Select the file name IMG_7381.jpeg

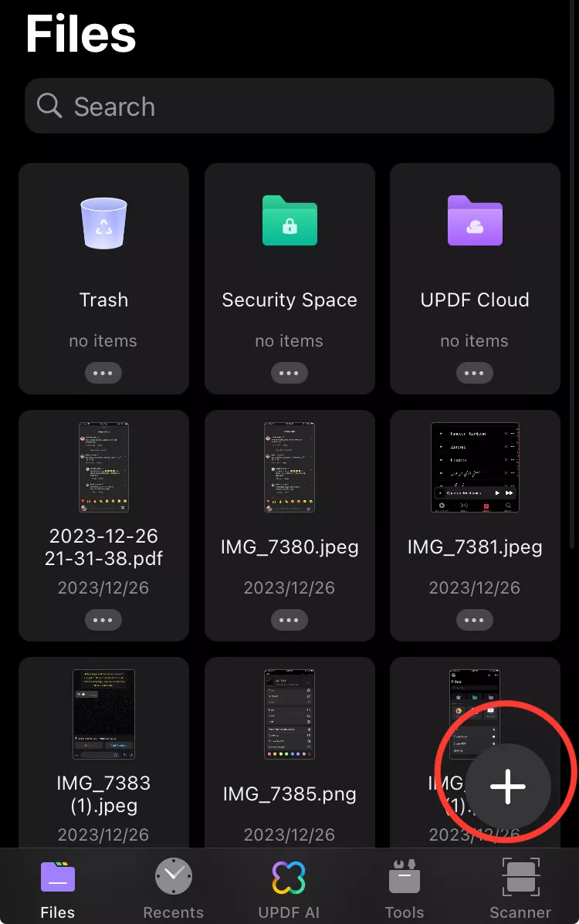pos(475,547)
